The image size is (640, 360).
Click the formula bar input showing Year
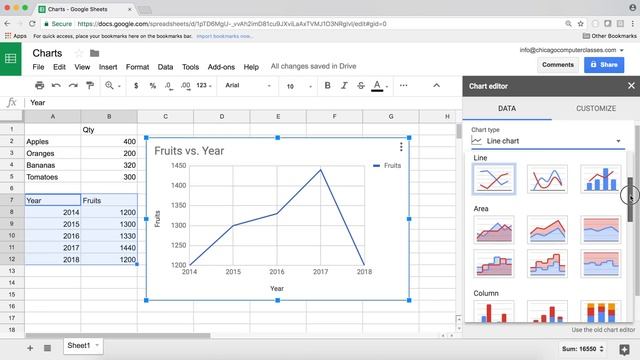(x=245, y=103)
